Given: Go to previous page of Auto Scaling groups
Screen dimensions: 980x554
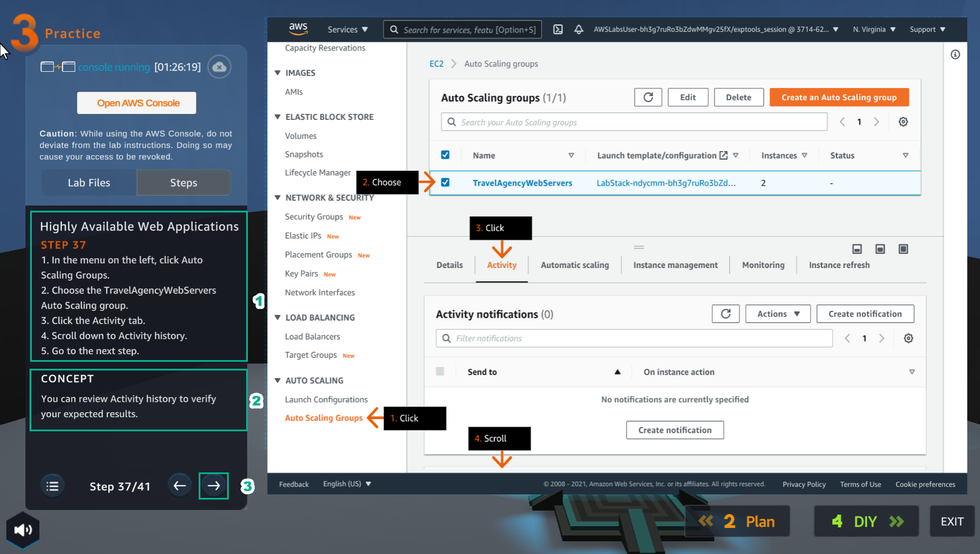Looking at the screenshot, I should point(842,122).
